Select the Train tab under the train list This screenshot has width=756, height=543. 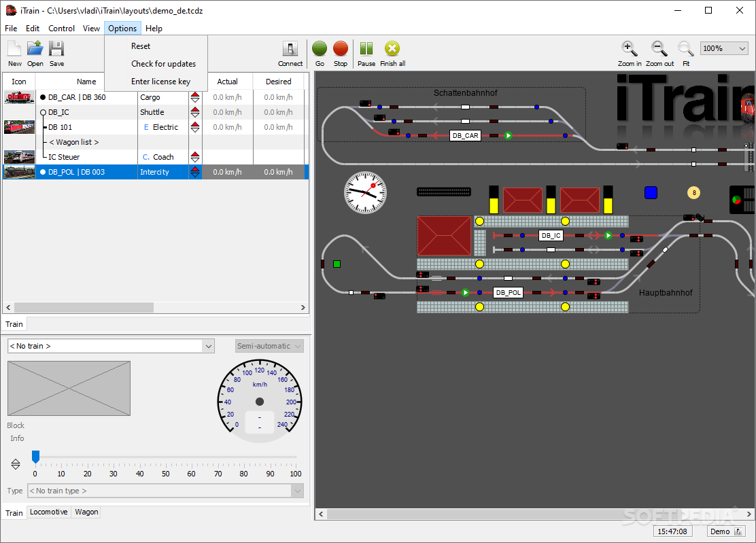click(14, 324)
